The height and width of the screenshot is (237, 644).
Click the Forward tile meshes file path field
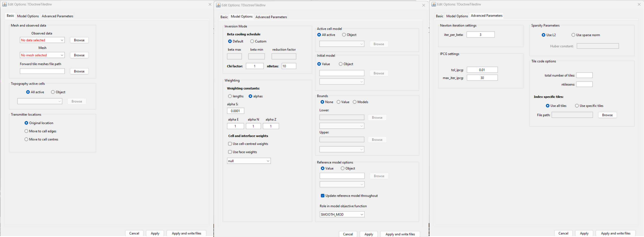click(42, 71)
